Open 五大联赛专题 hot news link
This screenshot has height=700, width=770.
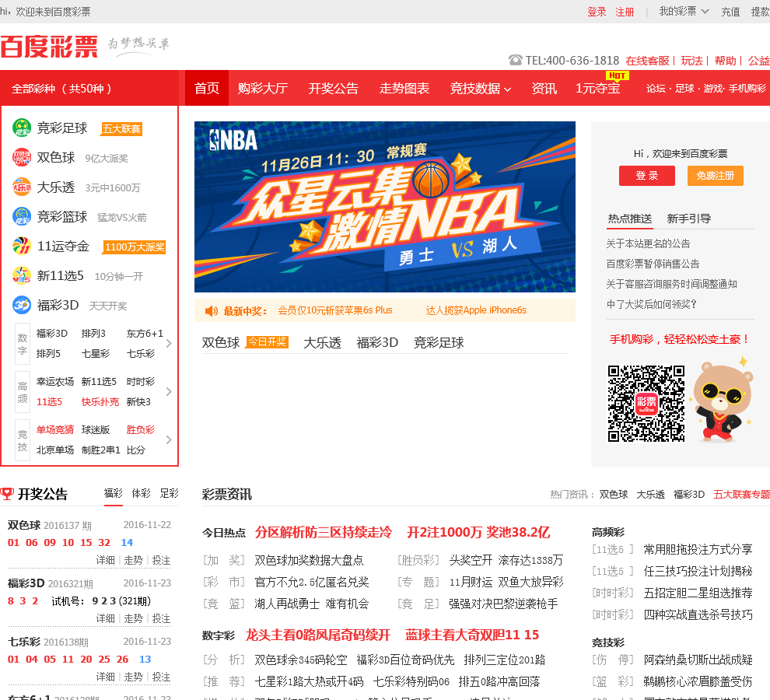(741, 495)
